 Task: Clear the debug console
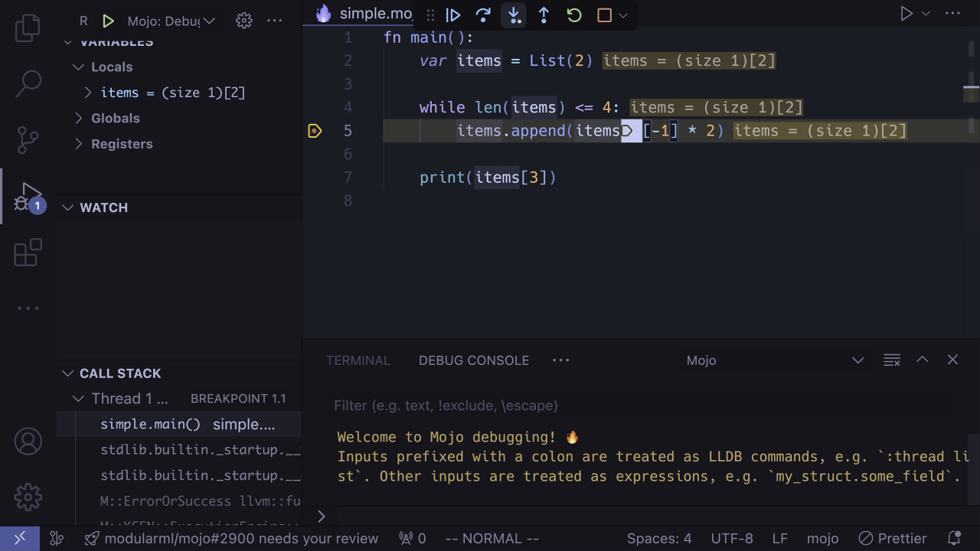point(891,360)
